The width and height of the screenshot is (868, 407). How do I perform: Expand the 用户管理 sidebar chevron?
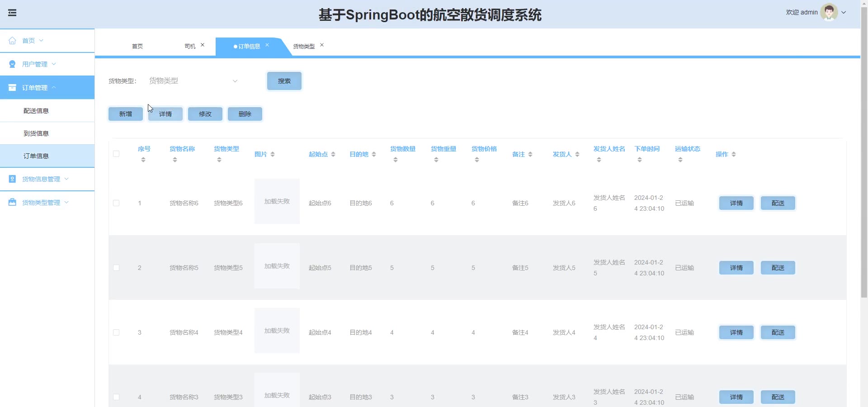[54, 64]
